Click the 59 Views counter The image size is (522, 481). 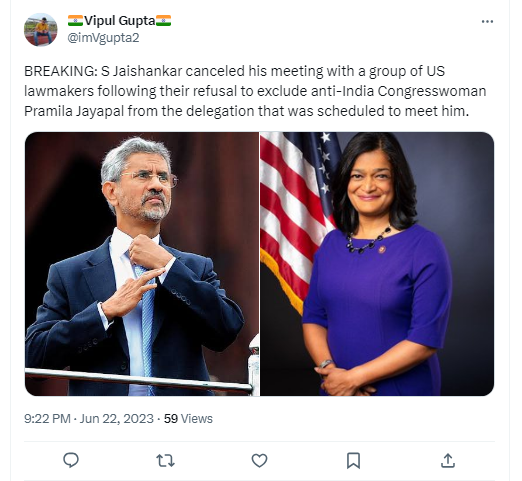tap(188, 419)
